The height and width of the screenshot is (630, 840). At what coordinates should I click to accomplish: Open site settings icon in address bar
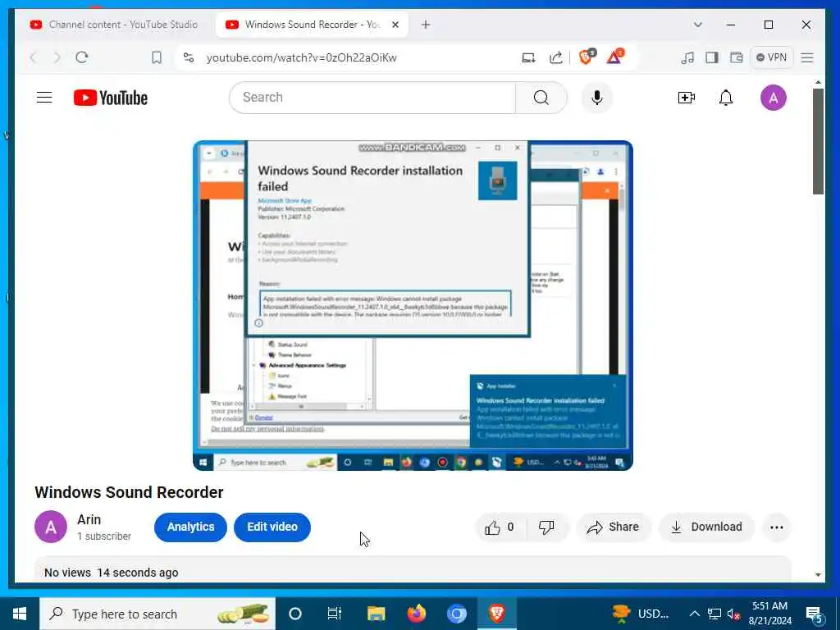click(188, 57)
